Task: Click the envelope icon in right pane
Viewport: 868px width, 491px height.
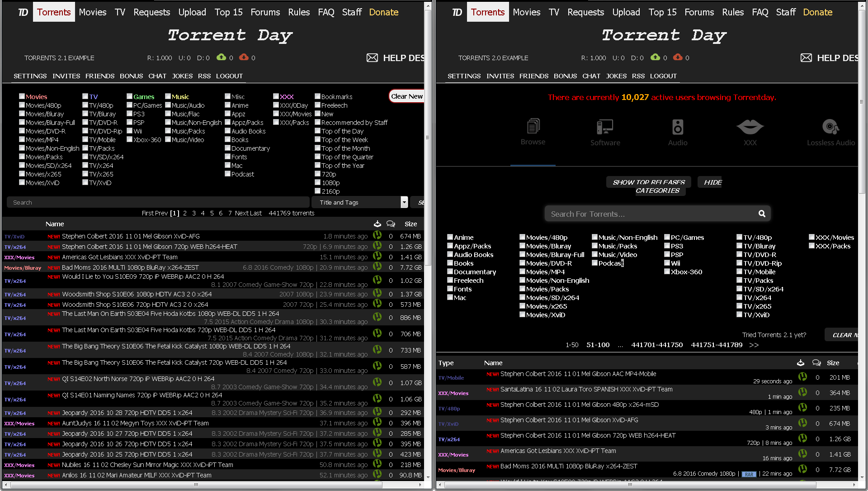Action: pyautogui.click(x=806, y=58)
